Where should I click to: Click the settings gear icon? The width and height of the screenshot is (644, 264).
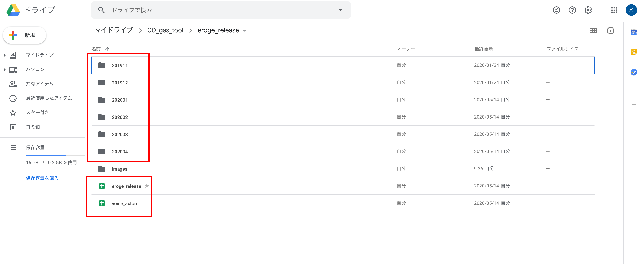[x=588, y=10]
